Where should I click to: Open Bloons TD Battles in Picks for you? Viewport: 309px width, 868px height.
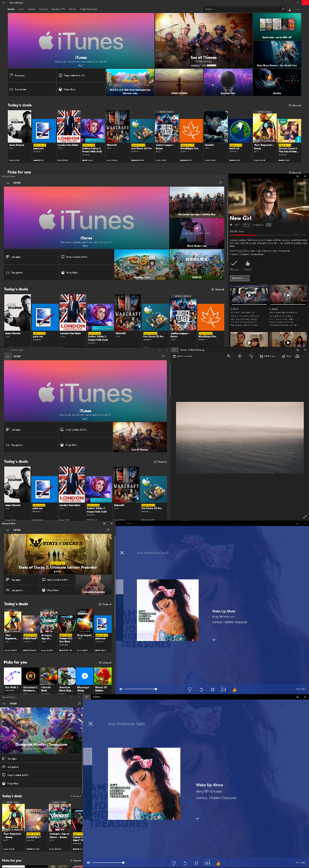pos(103,680)
